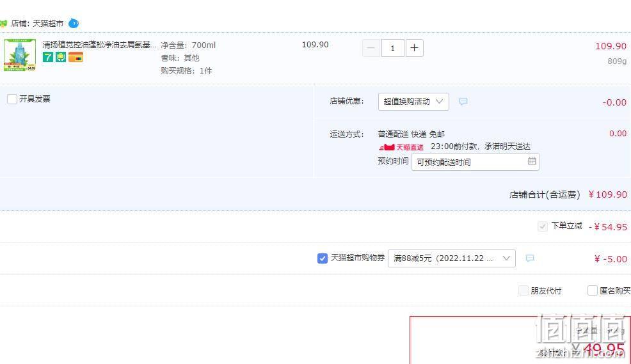Click the yellow shield guarantee badge
The image size is (631, 364).
tap(60, 57)
